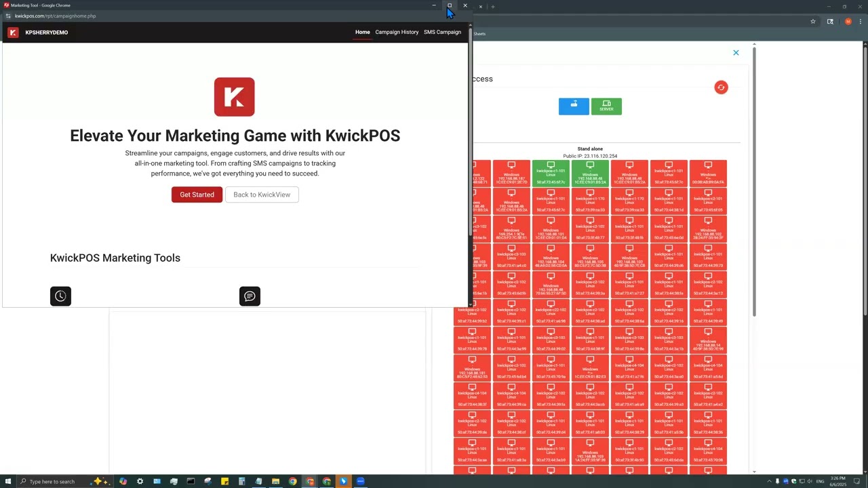Click the ENG language indicator
The height and width of the screenshot is (488, 868).
[821, 481]
